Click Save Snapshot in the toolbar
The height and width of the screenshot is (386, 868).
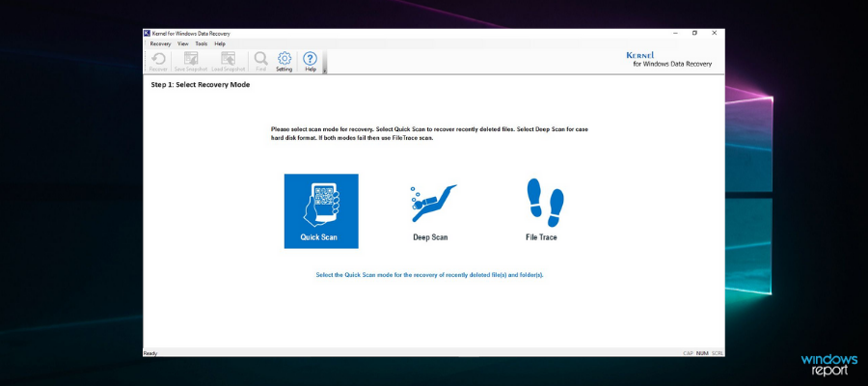coord(190,62)
